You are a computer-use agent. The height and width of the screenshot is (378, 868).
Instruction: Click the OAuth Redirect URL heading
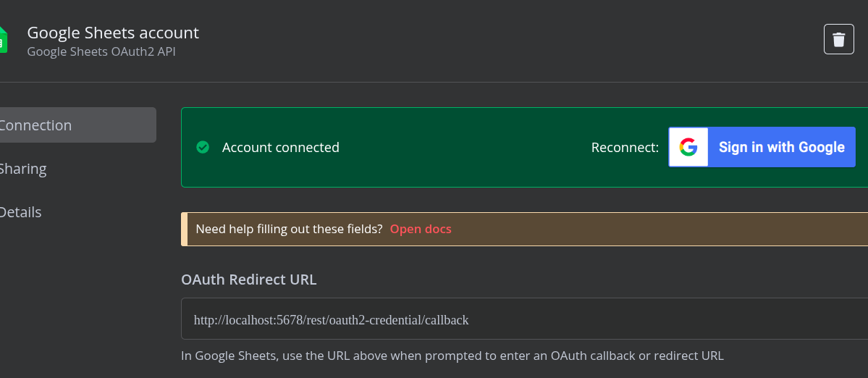(x=248, y=280)
